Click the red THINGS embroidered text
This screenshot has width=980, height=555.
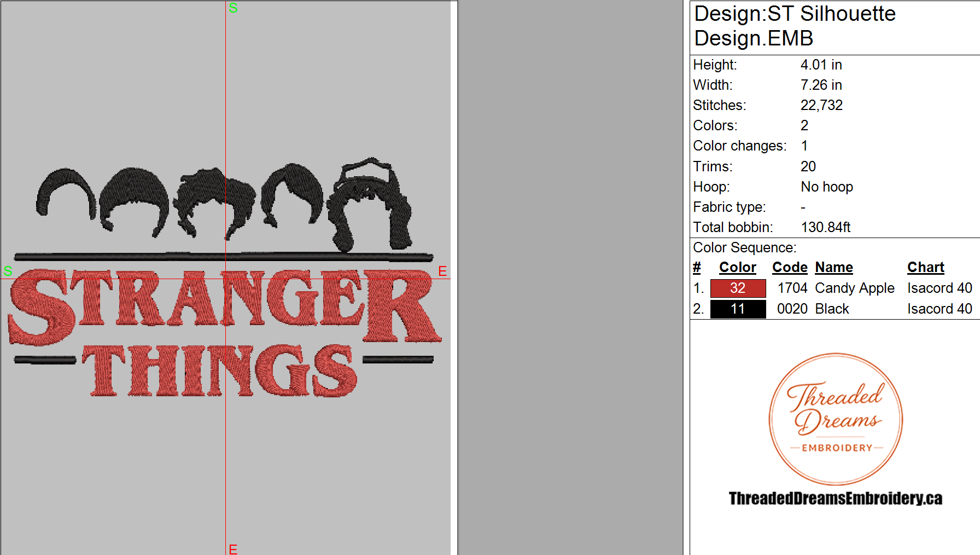click(220, 370)
